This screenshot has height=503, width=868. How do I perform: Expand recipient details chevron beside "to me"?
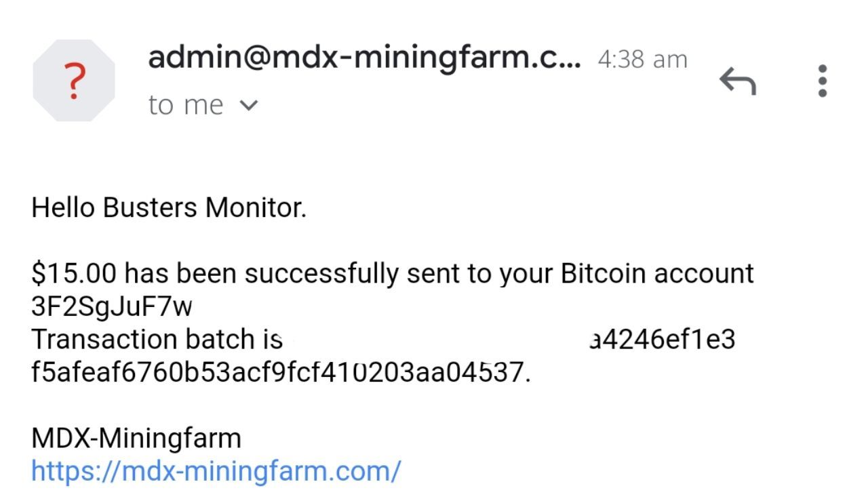pos(250,105)
